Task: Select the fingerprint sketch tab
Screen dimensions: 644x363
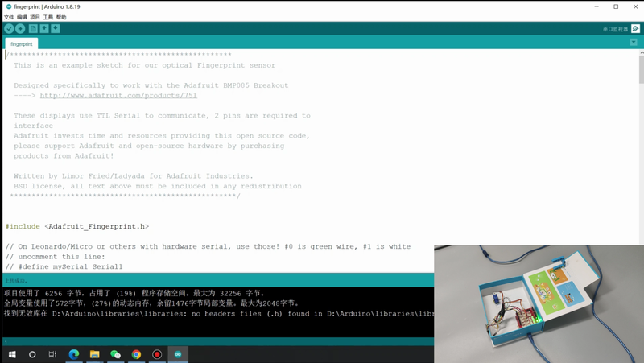Action: click(22, 44)
